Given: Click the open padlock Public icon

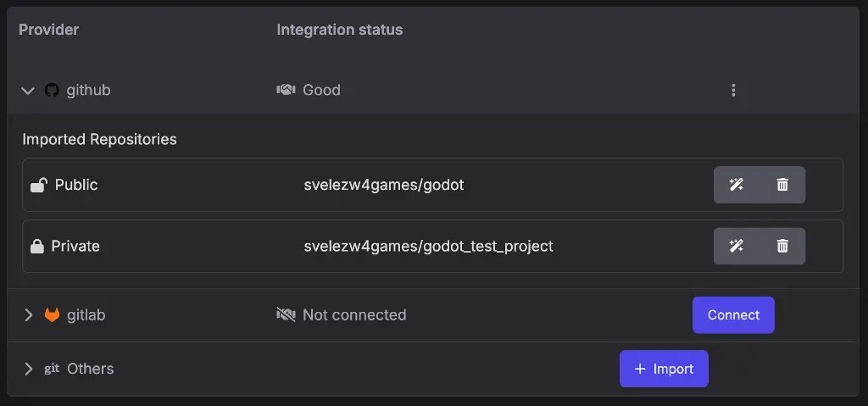Looking at the screenshot, I should pyautogui.click(x=38, y=185).
